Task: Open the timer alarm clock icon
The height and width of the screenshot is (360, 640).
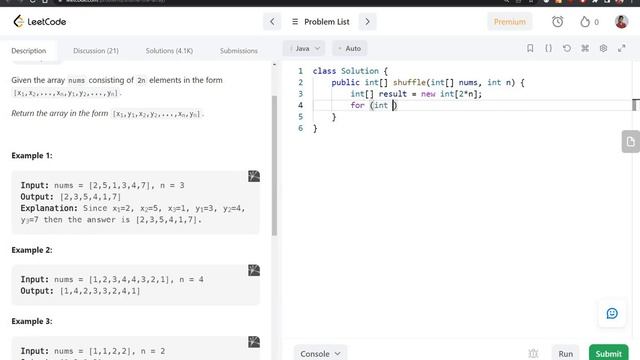Action: tap(558, 22)
